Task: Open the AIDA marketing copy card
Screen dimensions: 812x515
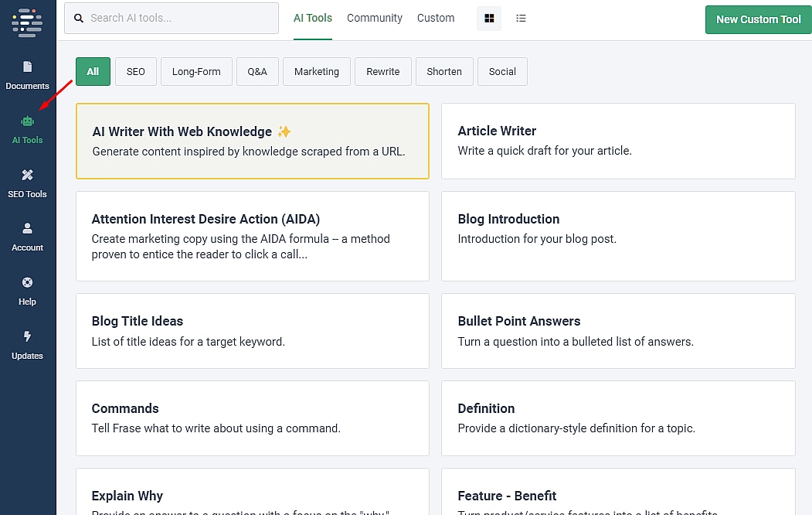Action: pos(253,237)
